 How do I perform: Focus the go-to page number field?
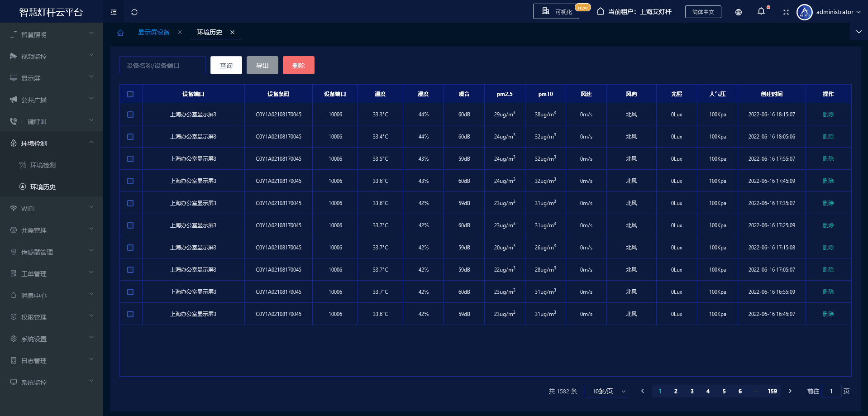[831, 391]
